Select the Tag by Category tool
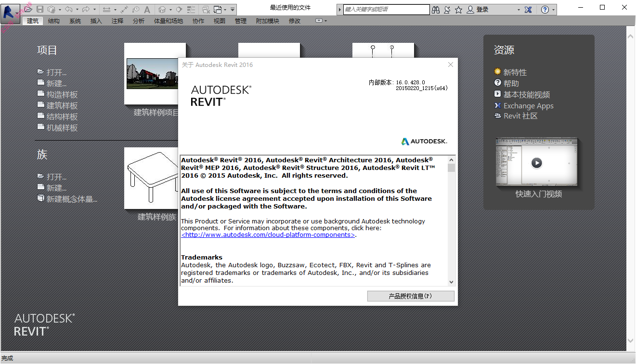This screenshot has height=364, width=636. coord(136,9)
